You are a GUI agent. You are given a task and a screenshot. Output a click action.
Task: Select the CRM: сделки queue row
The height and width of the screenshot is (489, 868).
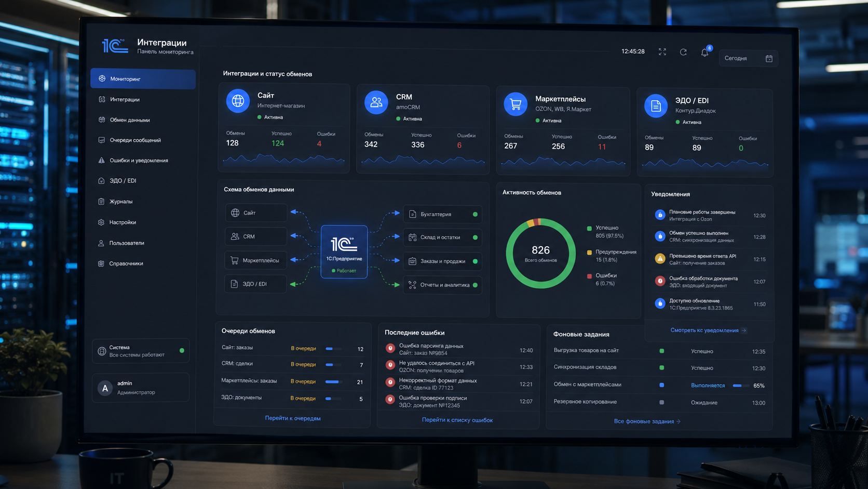[292, 364]
